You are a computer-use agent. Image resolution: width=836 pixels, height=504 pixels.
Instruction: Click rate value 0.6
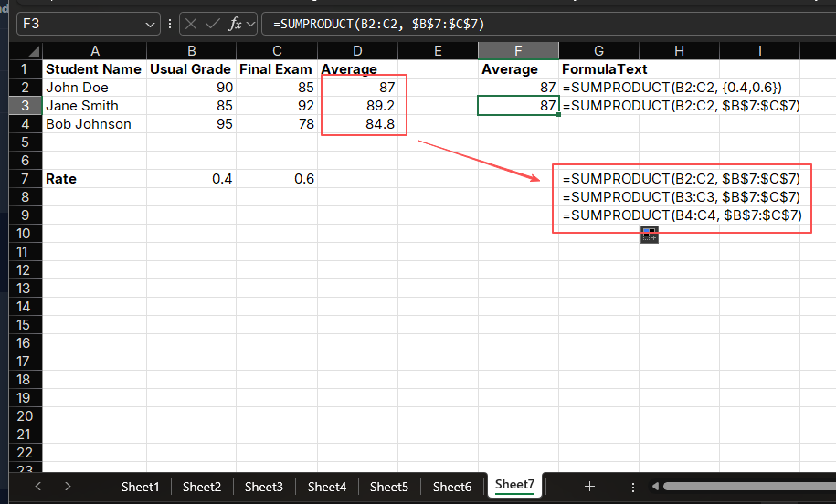click(277, 178)
